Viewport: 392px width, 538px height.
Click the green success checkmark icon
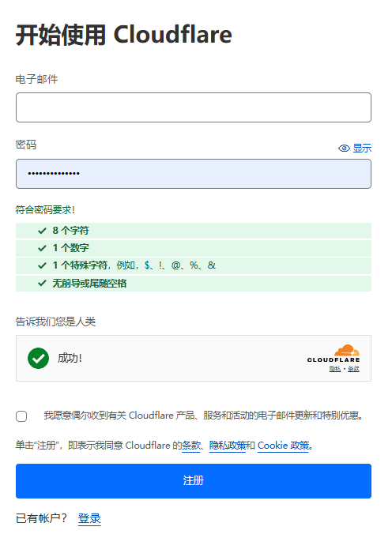pyautogui.click(x=39, y=358)
